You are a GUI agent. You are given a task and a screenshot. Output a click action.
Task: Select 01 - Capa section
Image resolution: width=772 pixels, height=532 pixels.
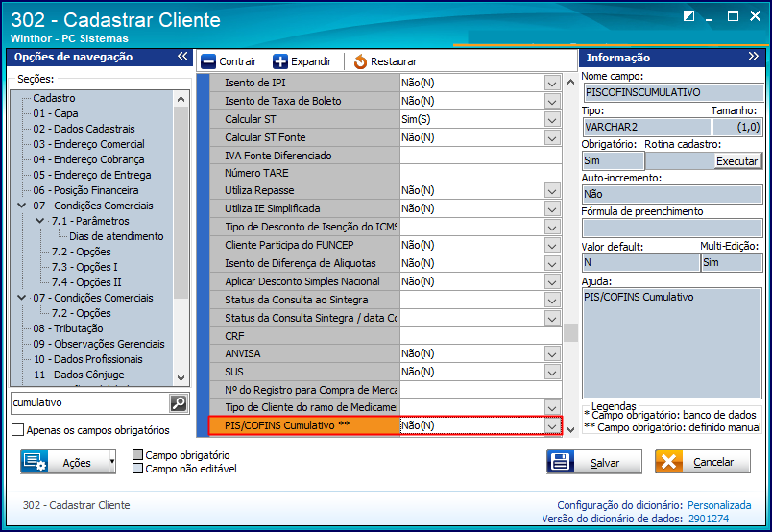tap(56, 113)
